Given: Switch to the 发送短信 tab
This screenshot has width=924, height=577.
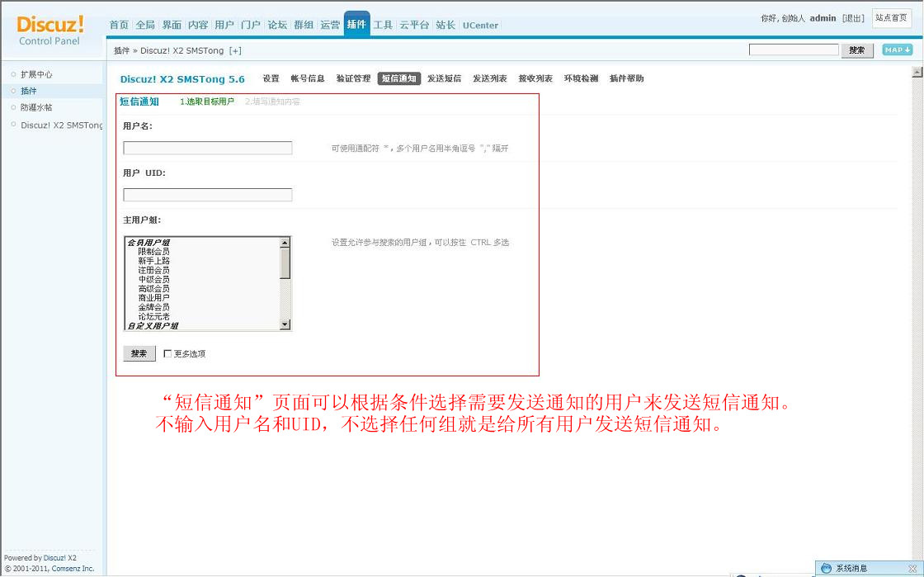Looking at the screenshot, I should (445, 78).
